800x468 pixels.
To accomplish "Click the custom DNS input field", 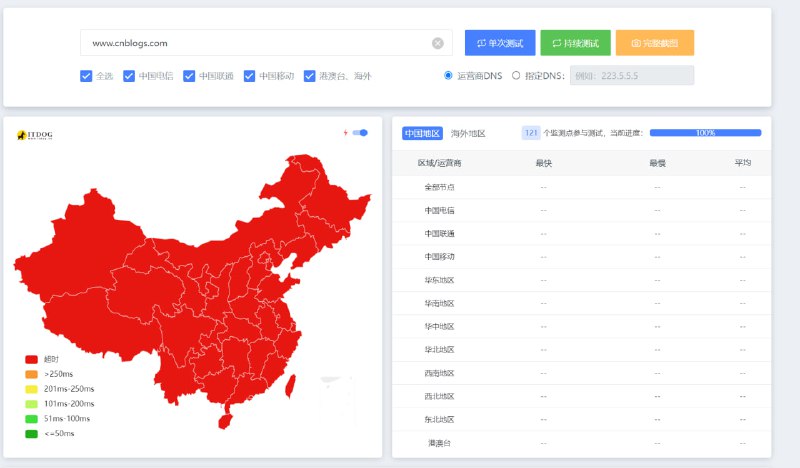I will 632,76.
